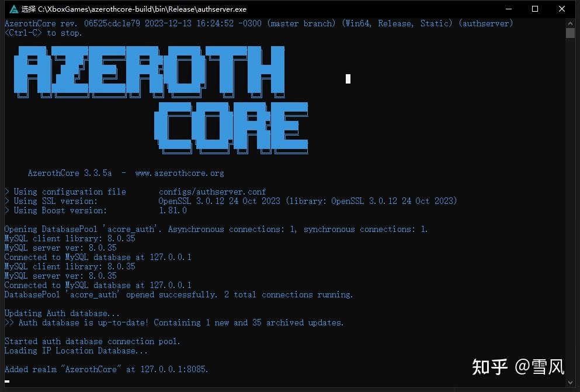Click the www.azerothcore.org link text
The height and width of the screenshot is (392, 580).
tap(180, 173)
